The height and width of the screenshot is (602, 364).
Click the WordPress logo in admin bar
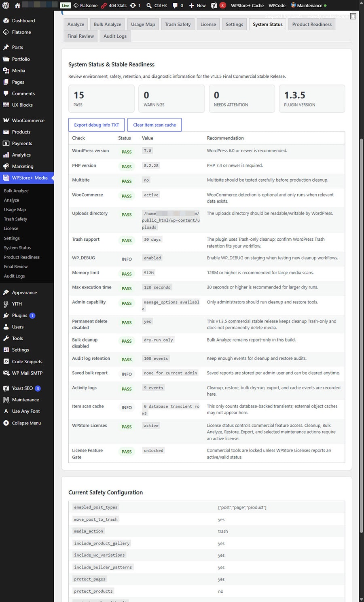point(6,6)
